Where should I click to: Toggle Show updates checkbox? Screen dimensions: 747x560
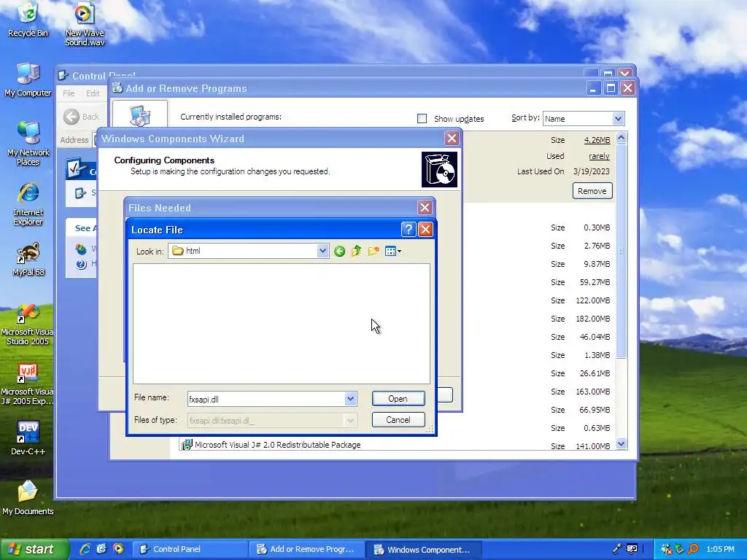point(422,119)
